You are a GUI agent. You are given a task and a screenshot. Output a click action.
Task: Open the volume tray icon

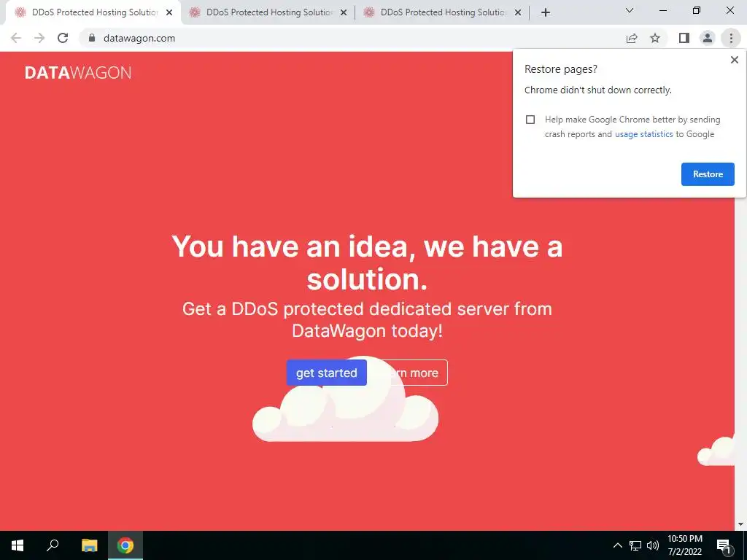point(653,545)
